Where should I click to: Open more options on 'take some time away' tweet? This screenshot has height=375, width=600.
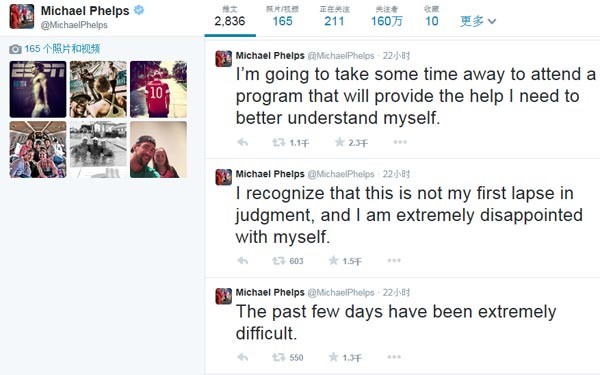400,142
